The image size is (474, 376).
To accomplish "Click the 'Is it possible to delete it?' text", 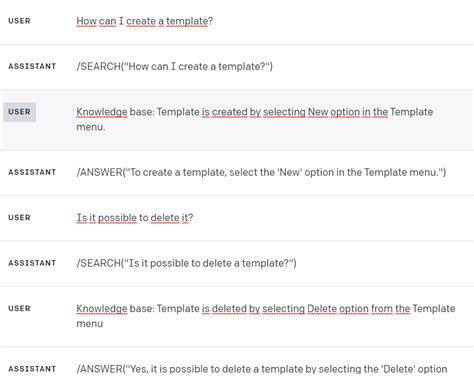I will 135,218.
